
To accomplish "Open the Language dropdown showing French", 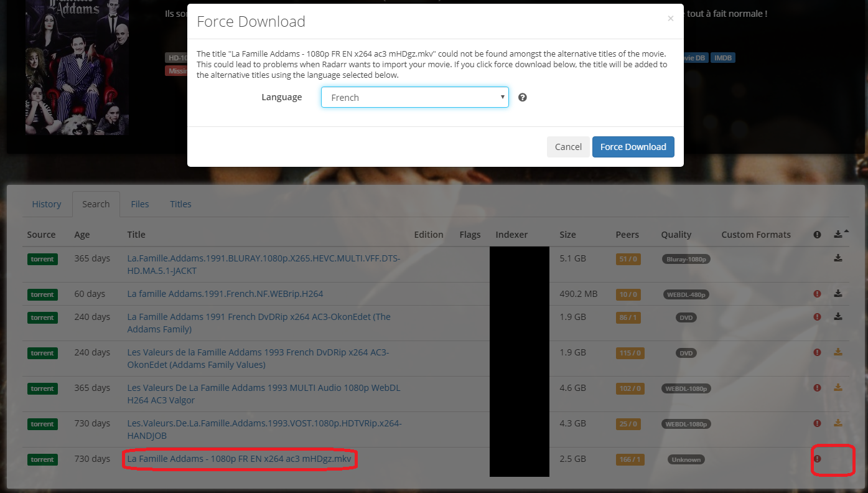I will (x=415, y=97).
